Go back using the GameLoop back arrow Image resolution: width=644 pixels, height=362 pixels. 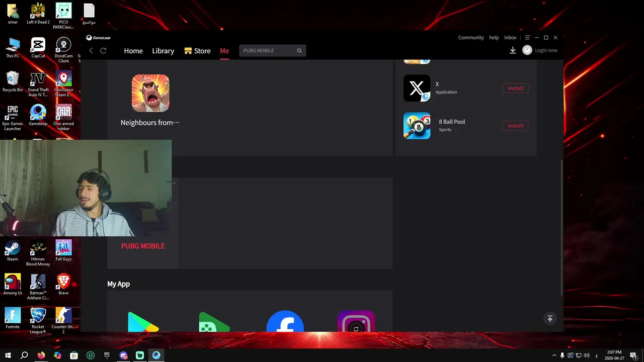[91, 51]
